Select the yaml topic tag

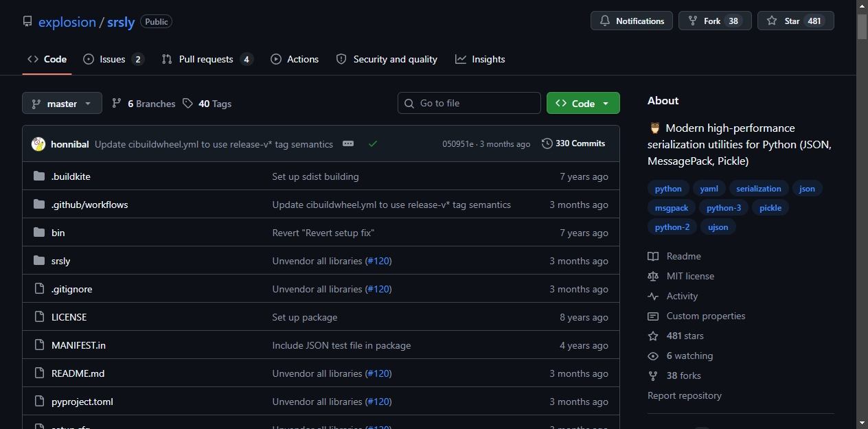709,189
